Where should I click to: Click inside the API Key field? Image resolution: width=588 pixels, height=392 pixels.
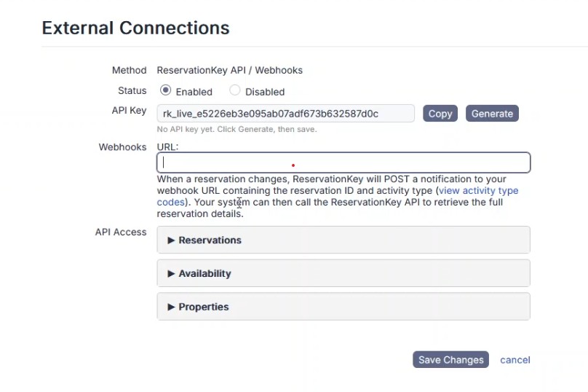[x=285, y=114]
